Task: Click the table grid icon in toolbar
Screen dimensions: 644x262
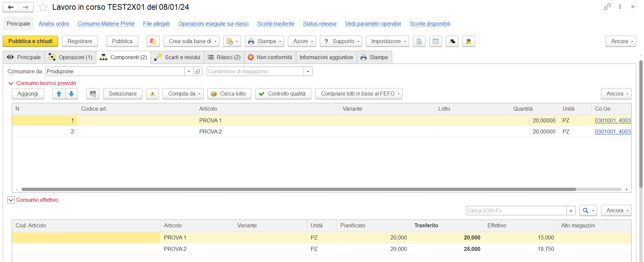Action: tap(436, 41)
